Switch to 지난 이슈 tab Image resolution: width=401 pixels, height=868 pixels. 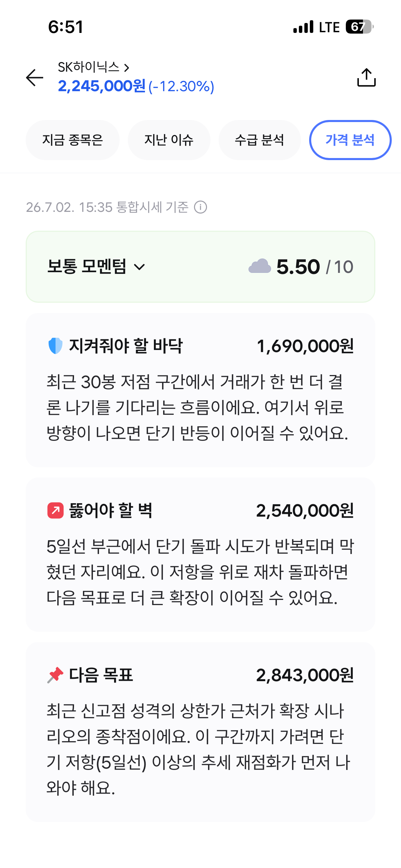(169, 140)
